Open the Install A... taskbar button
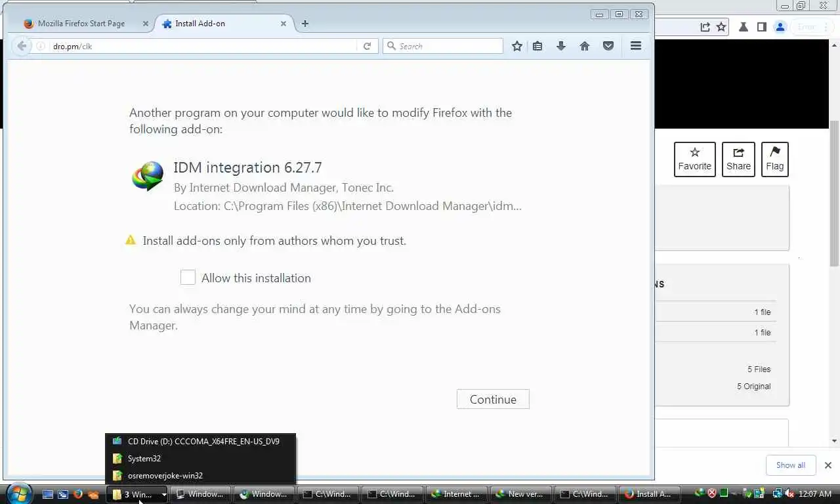 (x=648, y=494)
